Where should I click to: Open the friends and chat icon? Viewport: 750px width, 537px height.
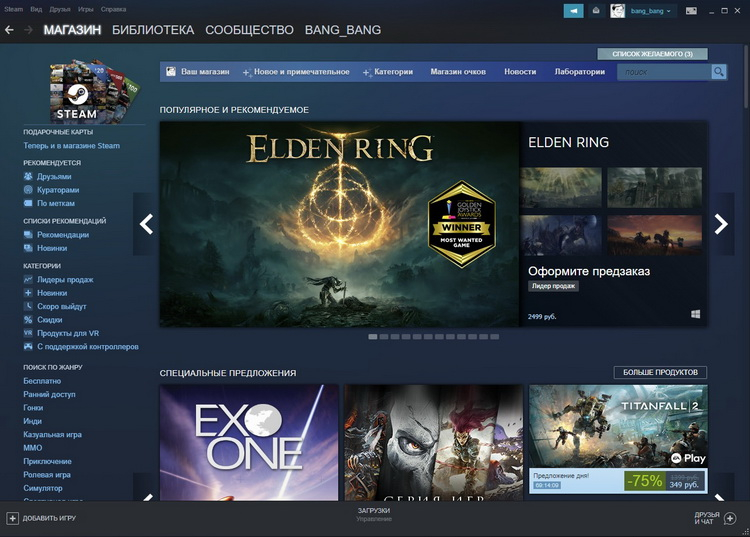coord(731,518)
